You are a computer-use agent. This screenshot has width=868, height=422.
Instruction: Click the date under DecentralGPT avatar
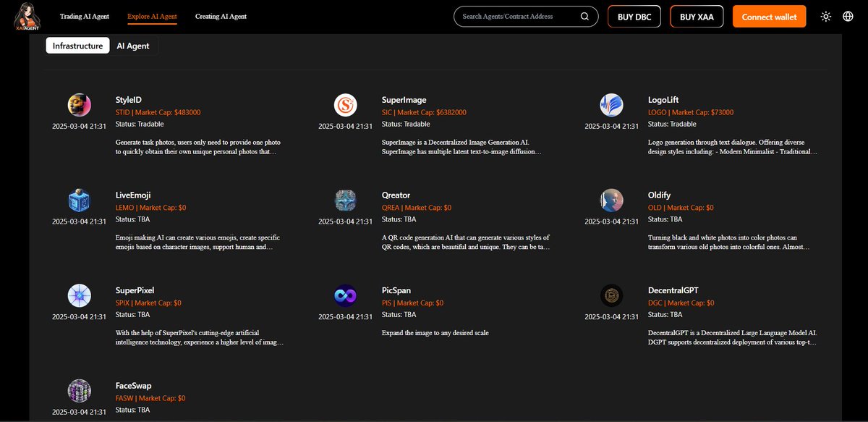[612, 316]
